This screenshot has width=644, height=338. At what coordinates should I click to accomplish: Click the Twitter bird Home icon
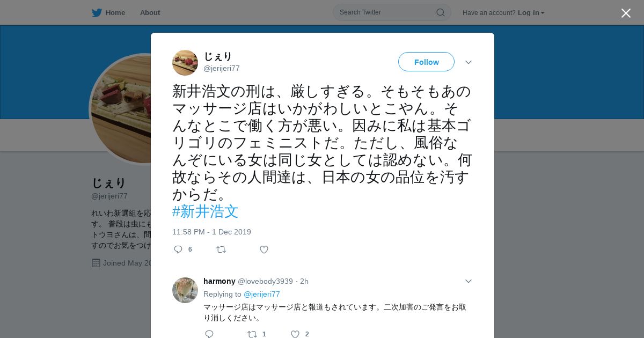click(x=97, y=12)
